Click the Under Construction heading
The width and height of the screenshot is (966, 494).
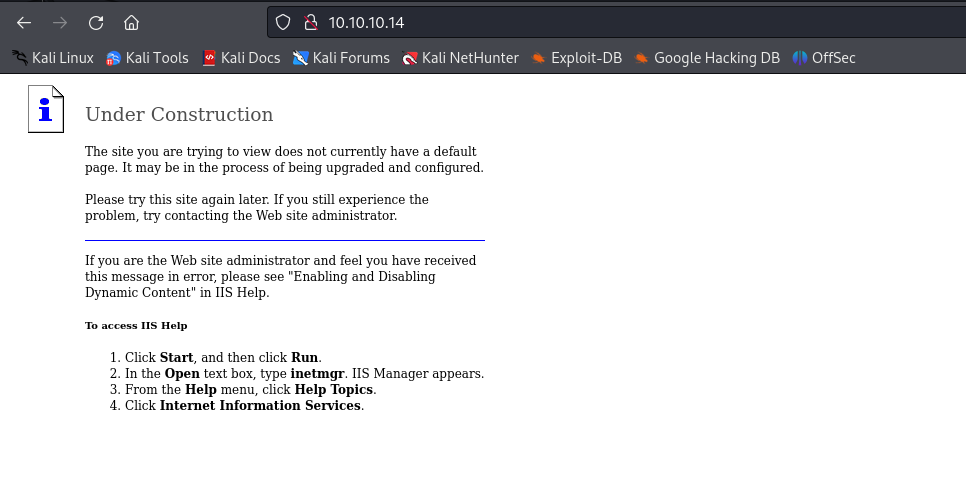pos(179,115)
